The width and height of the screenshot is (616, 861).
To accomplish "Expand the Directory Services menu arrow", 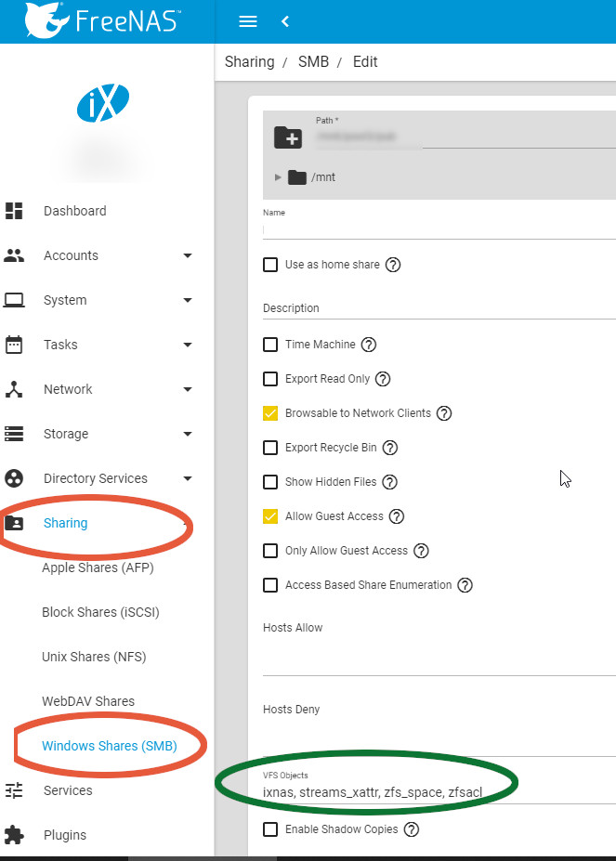I will [188, 479].
